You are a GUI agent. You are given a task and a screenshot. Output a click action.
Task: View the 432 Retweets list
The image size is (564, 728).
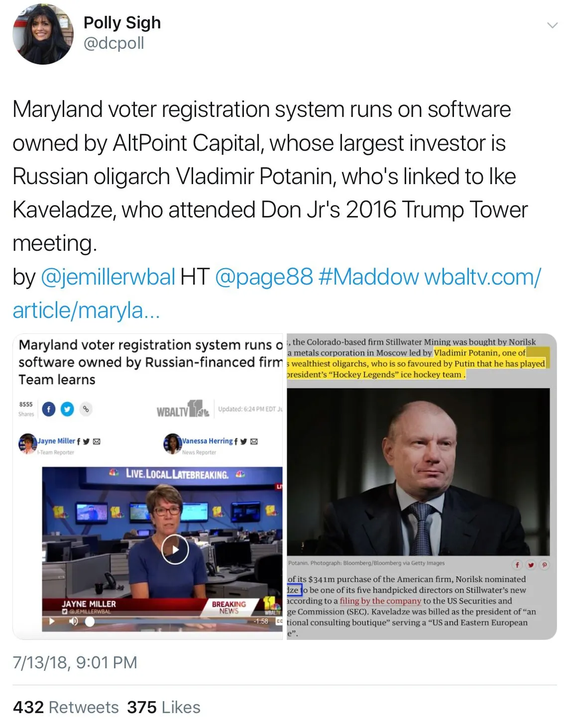66,707
